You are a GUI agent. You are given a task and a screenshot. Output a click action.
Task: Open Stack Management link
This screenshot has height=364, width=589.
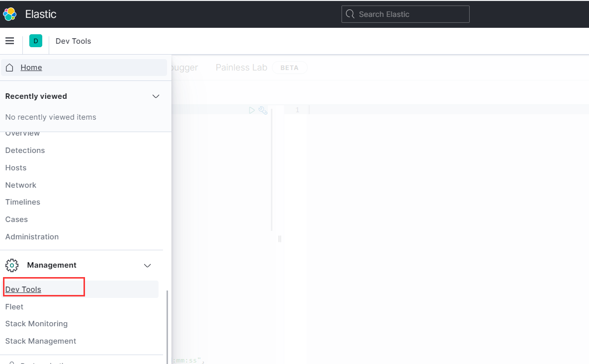pyautogui.click(x=41, y=341)
